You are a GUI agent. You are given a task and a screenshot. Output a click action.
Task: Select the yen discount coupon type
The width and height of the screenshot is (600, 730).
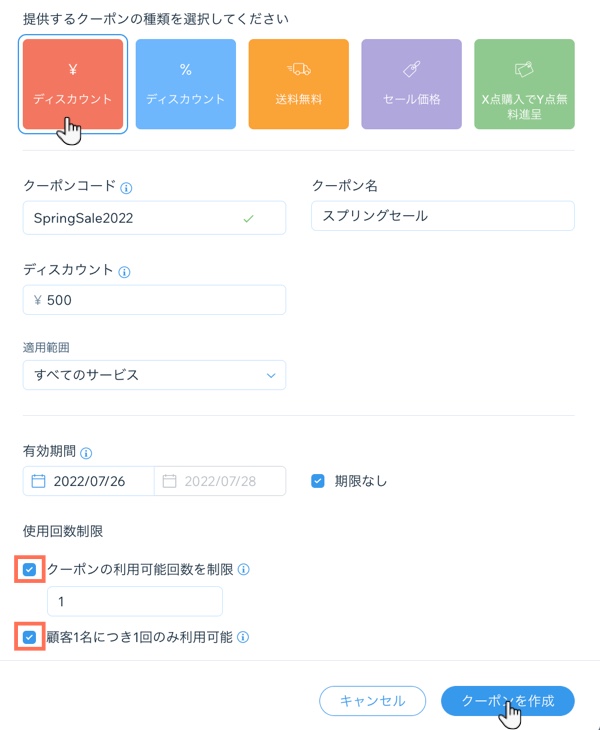[x=73, y=85]
